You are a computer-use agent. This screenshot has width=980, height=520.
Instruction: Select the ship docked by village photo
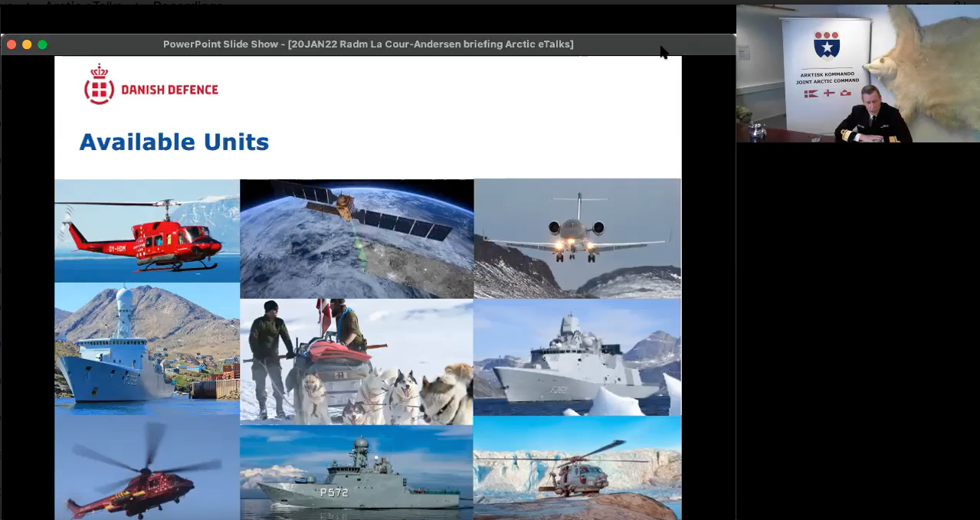click(x=147, y=348)
